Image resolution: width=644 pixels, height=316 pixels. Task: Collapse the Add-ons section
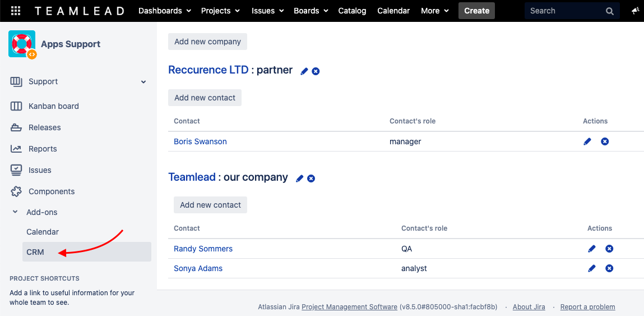point(15,212)
